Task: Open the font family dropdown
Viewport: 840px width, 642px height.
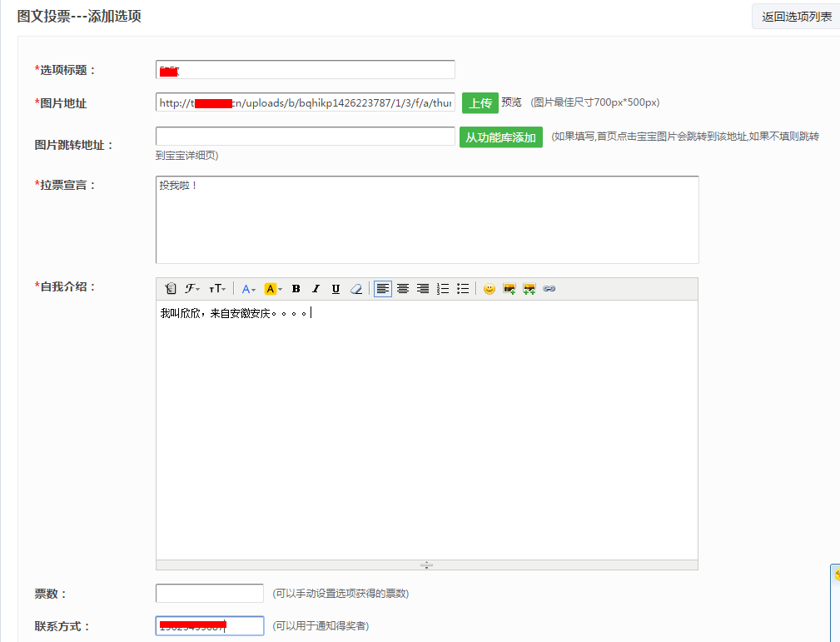Action: click(192, 289)
